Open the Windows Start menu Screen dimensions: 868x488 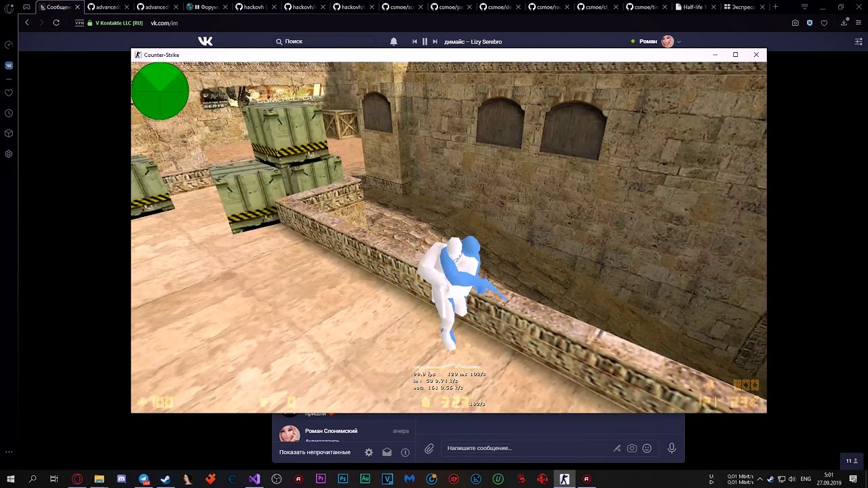[x=10, y=479]
